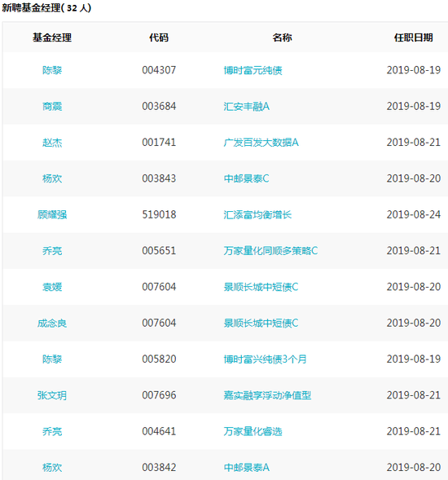Select date 2019-08-21 in 广发百发大数据A row
Viewport: 448px width, 480px height.
(414, 143)
